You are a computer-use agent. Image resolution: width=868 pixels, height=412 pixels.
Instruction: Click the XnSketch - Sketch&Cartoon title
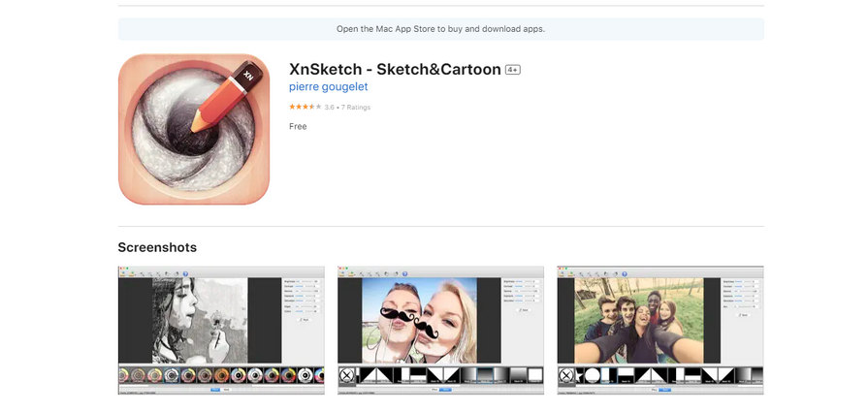pyautogui.click(x=395, y=69)
